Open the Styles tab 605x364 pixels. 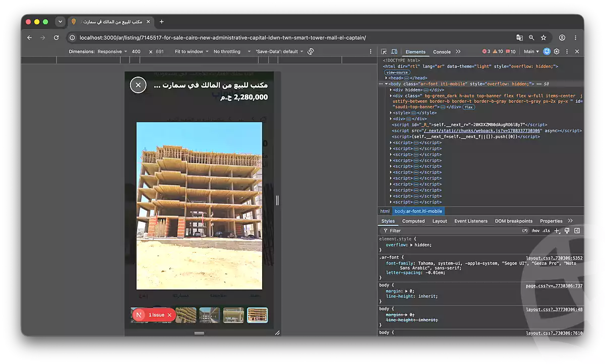coord(388,221)
